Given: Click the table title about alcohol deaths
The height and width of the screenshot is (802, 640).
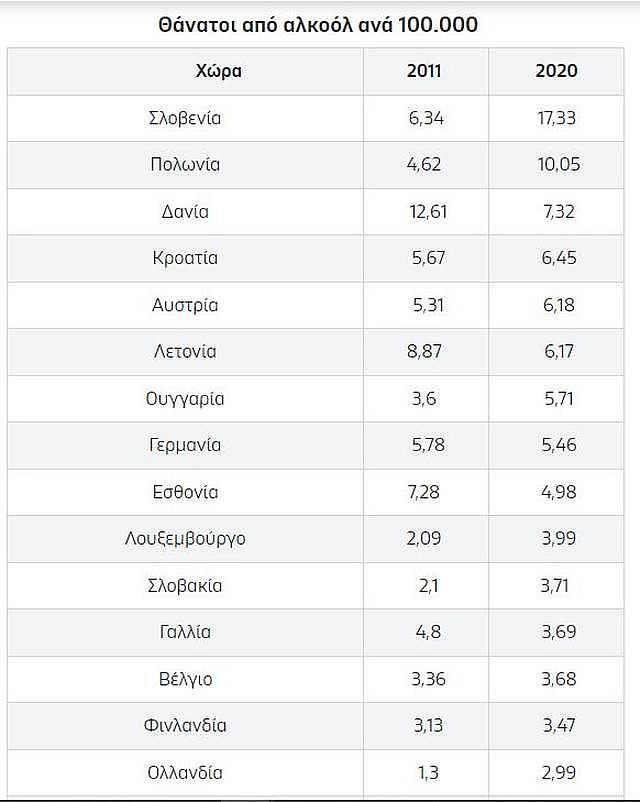Looking at the screenshot, I should coord(318,25).
